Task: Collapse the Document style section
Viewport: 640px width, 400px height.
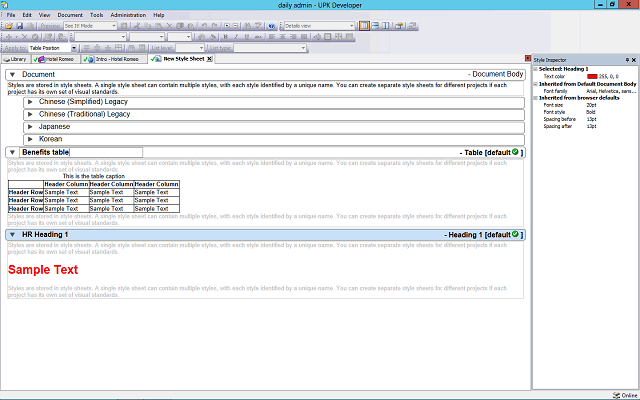Action: coord(12,74)
